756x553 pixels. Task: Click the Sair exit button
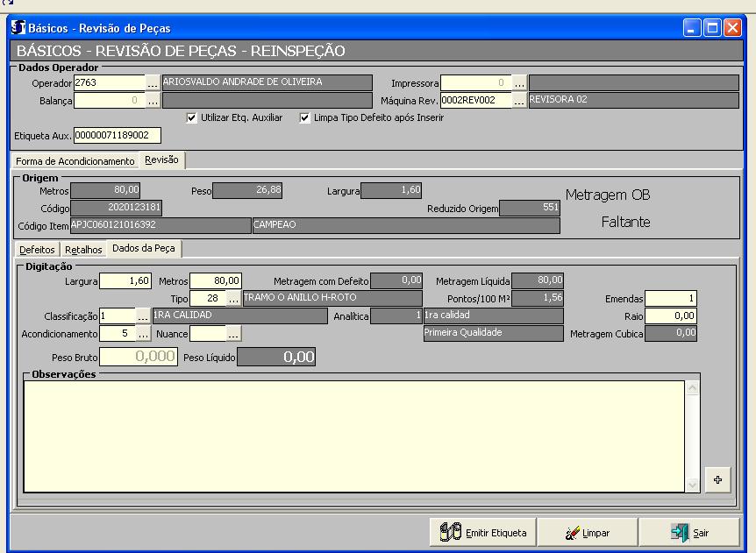coord(690,532)
